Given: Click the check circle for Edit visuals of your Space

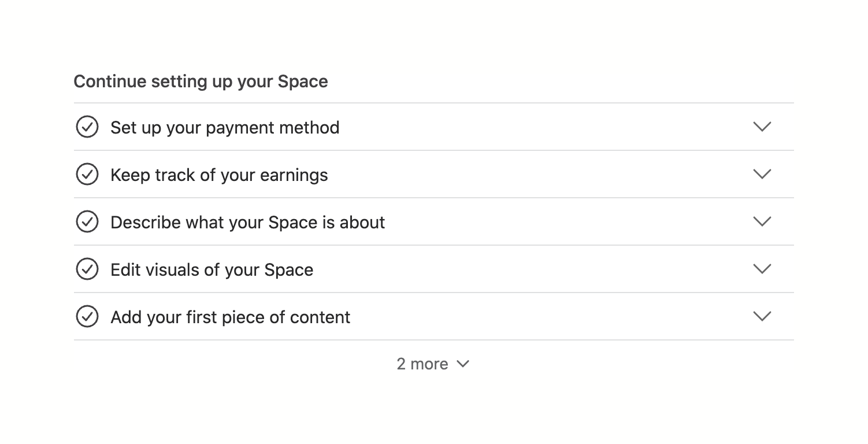Looking at the screenshot, I should point(87,269).
